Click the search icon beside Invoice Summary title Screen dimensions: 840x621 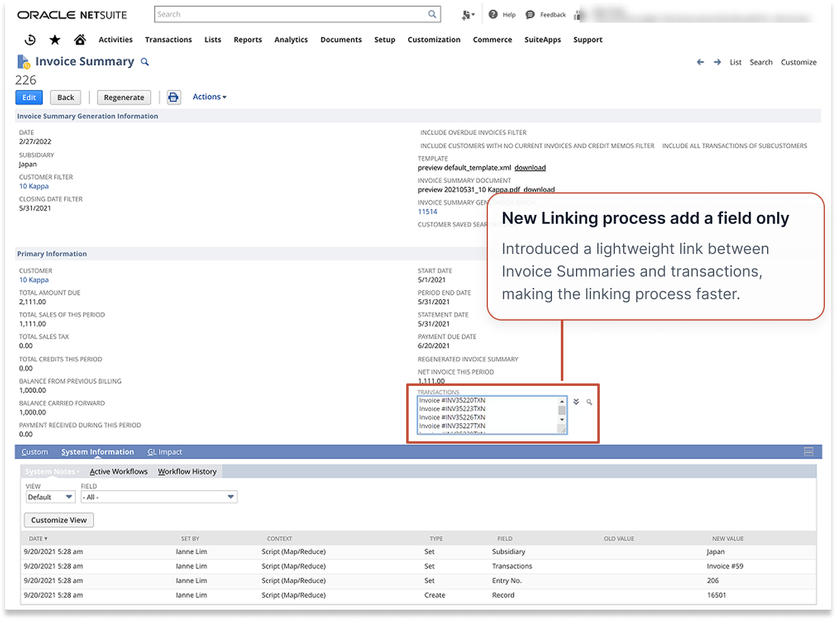(145, 62)
